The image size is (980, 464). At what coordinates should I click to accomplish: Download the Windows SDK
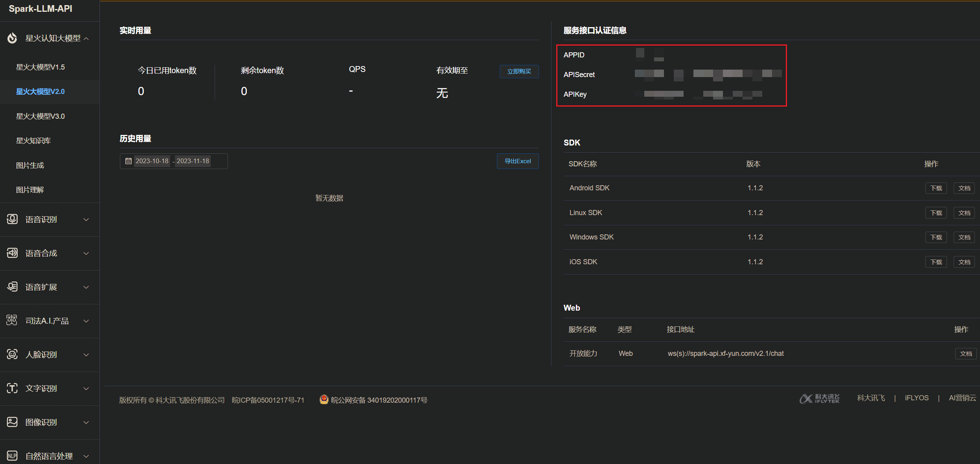[x=936, y=237]
